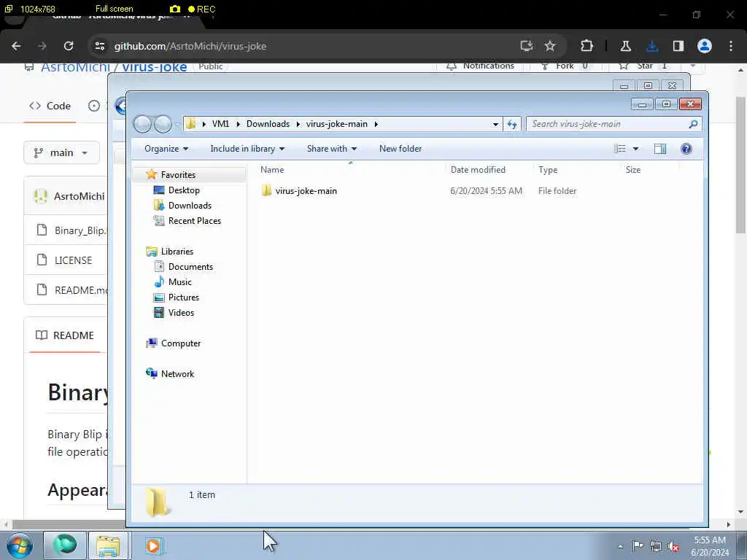The width and height of the screenshot is (747, 560).
Task: Click Notifications button on GitHub page
Action: pos(480,66)
